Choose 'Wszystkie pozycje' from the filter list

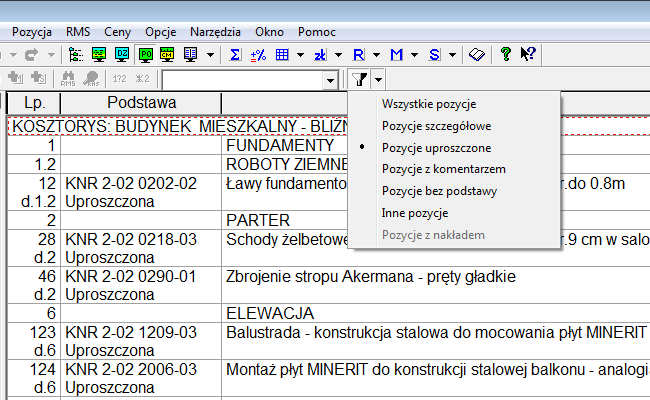(428, 103)
